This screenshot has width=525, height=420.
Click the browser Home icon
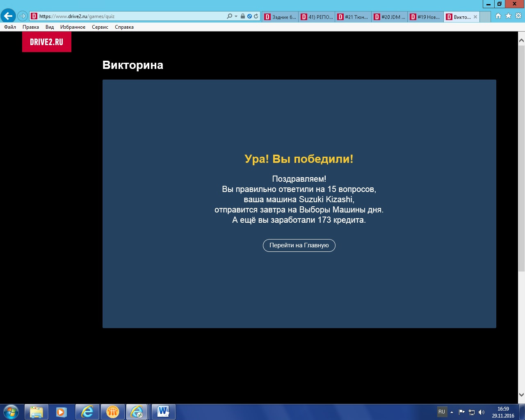pos(498,16)
